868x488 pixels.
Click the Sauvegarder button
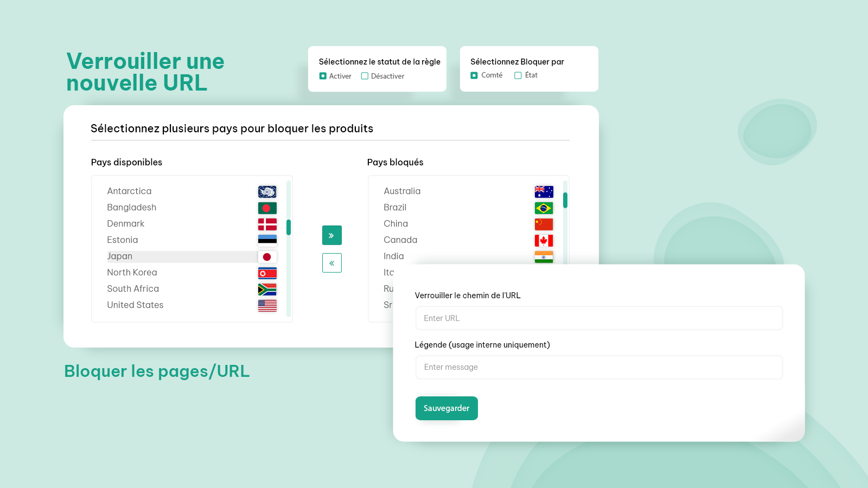coord(446,408)
